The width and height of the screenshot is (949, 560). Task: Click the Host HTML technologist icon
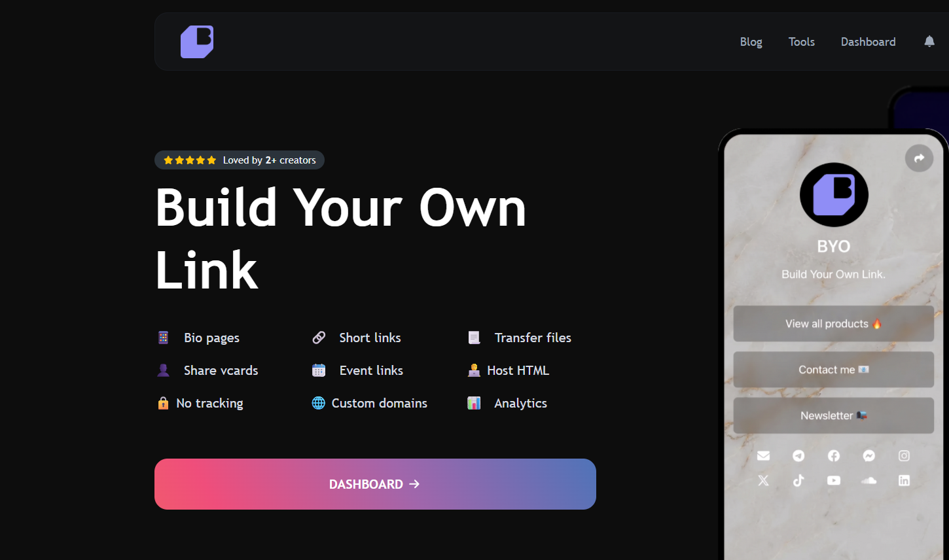(x=474, y=370)
